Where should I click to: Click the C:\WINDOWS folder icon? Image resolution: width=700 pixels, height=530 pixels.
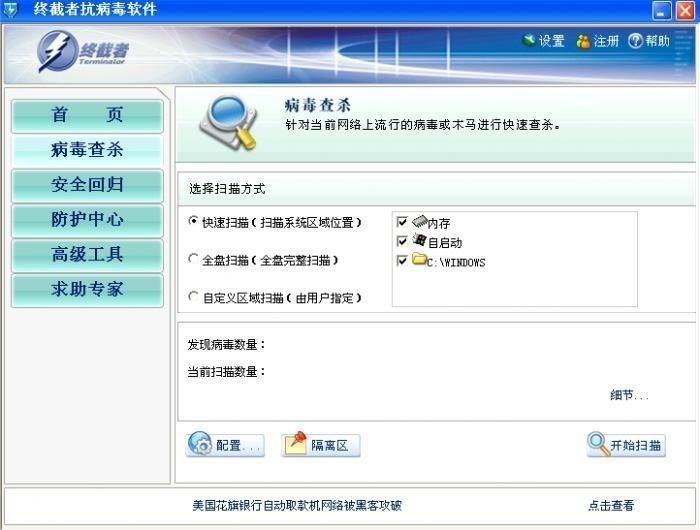click(419, 259)
